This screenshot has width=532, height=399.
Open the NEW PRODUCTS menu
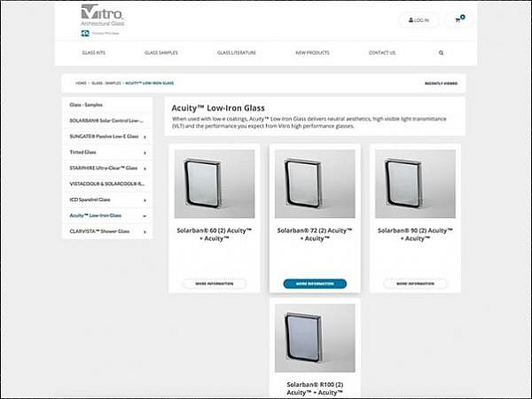tap(312, 53)
